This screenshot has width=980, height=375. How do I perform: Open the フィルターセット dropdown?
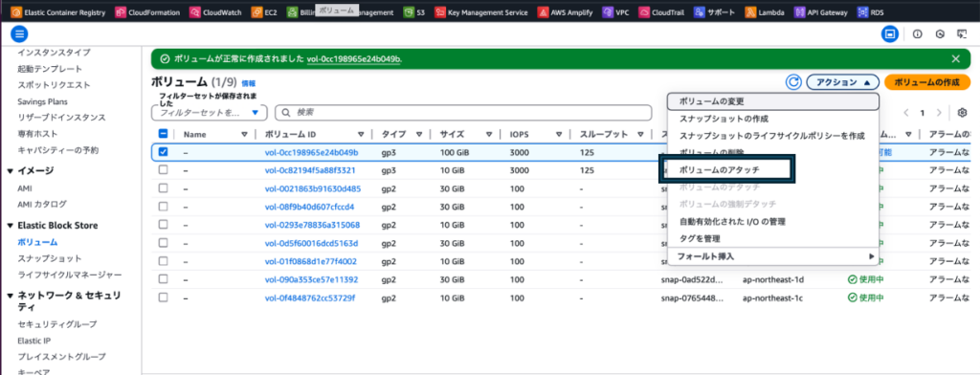(210, 113)
